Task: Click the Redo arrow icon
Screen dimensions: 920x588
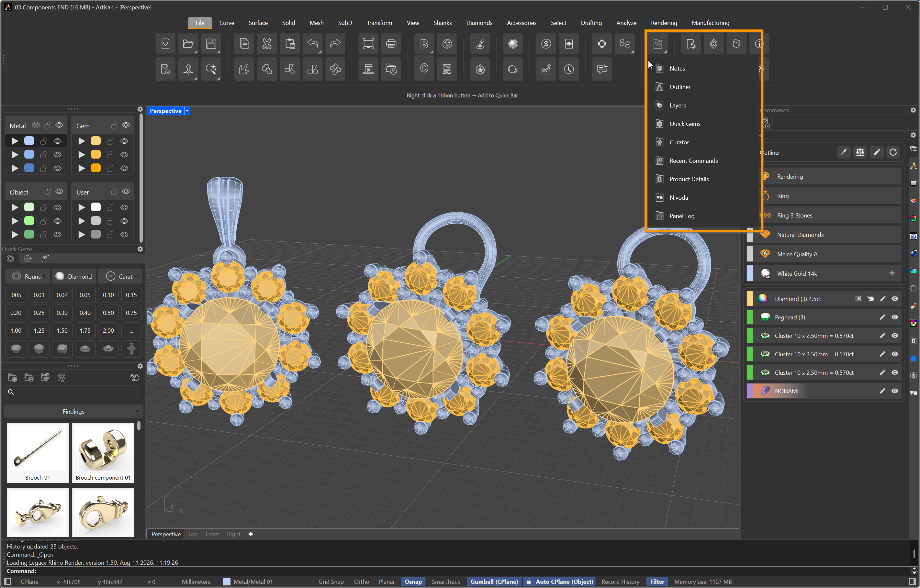Action: point(335,44)
